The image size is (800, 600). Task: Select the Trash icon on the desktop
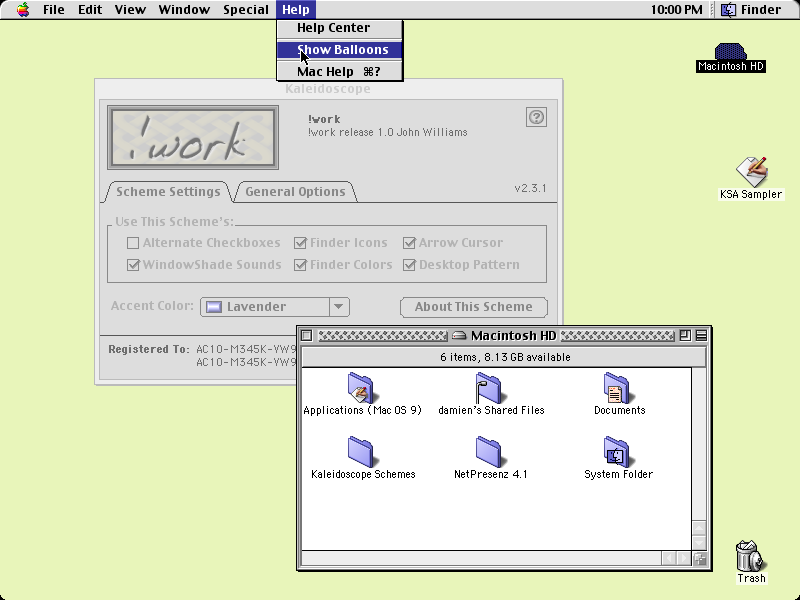tap(749, 556)
